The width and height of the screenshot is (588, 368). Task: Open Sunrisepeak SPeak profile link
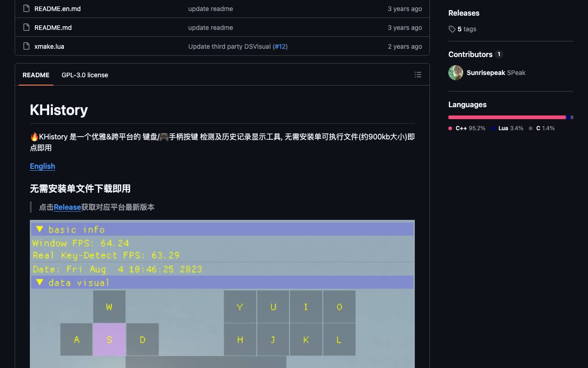496,73
